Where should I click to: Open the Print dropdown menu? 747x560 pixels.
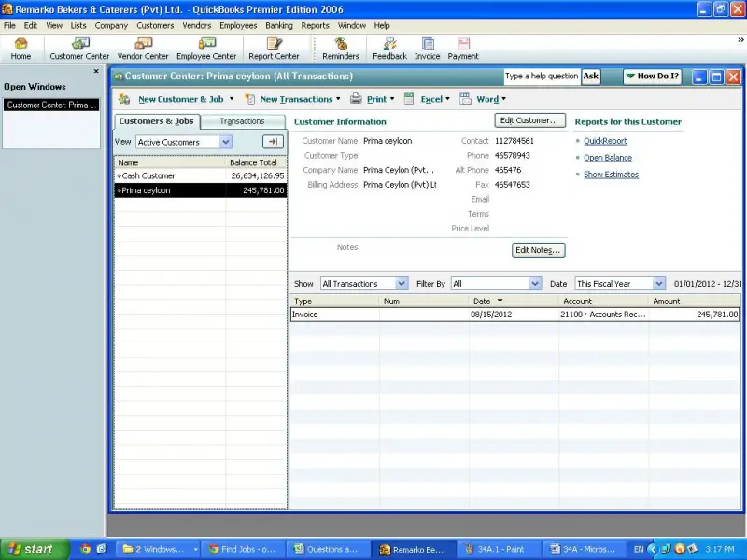(x=380, y=99)
